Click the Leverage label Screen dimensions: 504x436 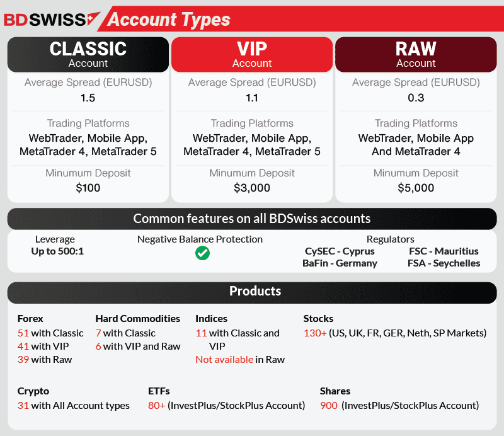(55, 239)
